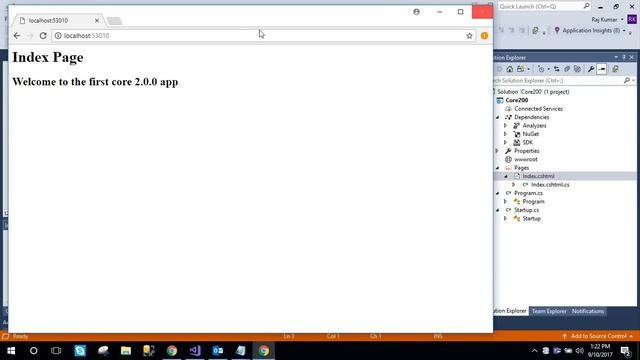
Task: Expand the Index.cshtml.cs node
Action: tap(513, 185)
